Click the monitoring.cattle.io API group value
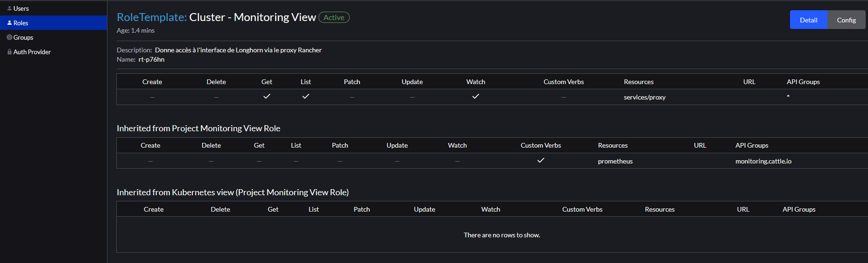868x263 pixels. 763,161
